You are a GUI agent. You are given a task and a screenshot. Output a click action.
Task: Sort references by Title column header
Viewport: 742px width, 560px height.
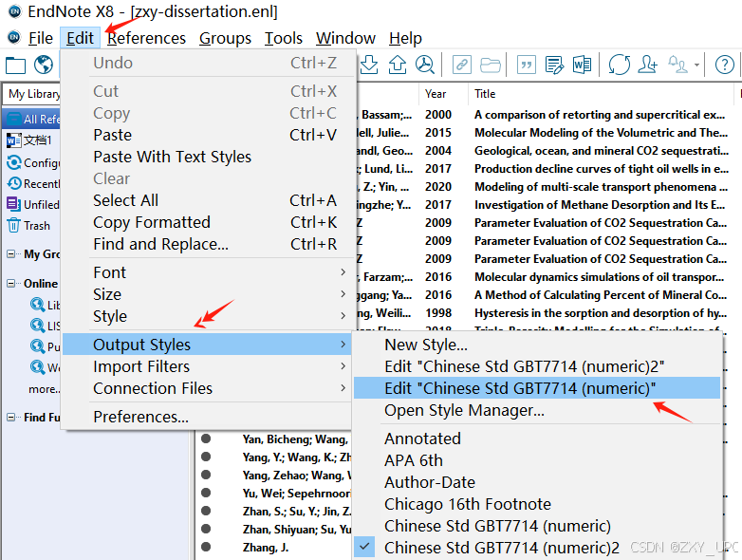pyautogui.click(x=601, y=94)
